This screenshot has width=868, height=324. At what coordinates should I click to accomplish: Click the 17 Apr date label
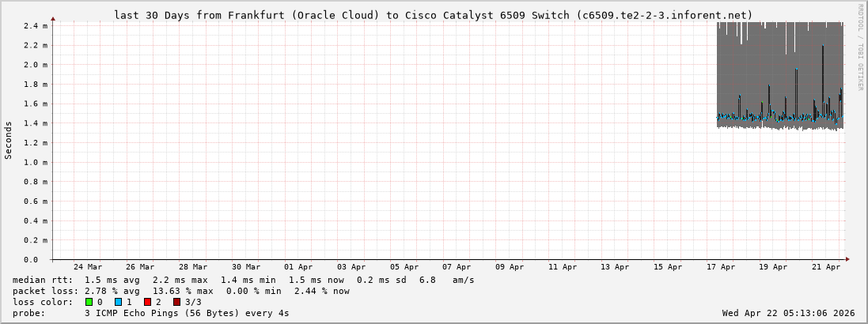pyautogui.click(x=720, y=267)
